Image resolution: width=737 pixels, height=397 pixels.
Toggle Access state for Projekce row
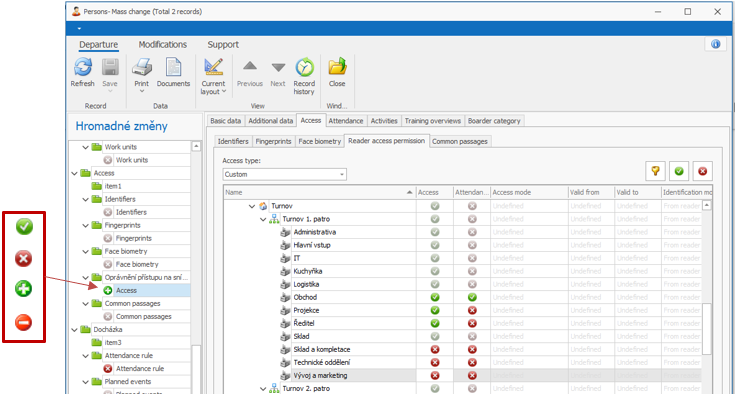point(435,311)
